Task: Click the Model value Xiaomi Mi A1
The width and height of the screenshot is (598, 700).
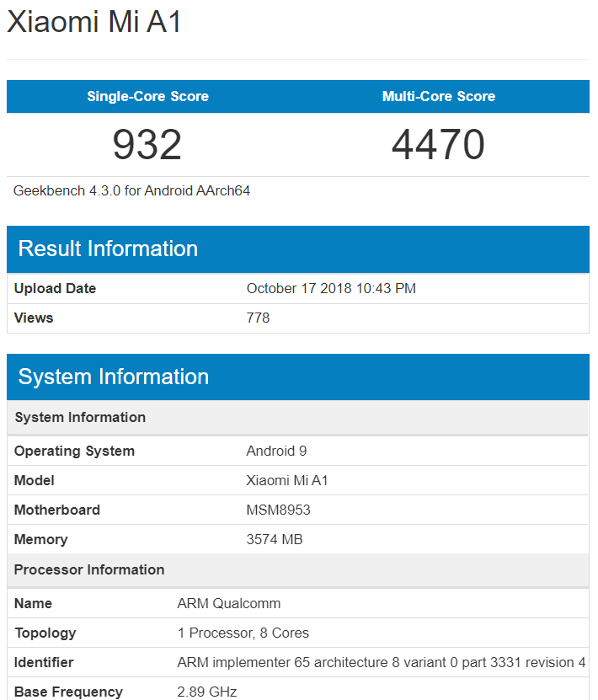Action: pyautogui.click(x=287, y=480)
